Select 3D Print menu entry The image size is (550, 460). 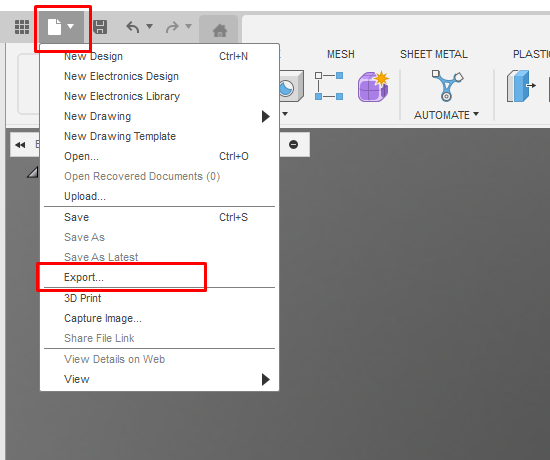tap(159, 298)
